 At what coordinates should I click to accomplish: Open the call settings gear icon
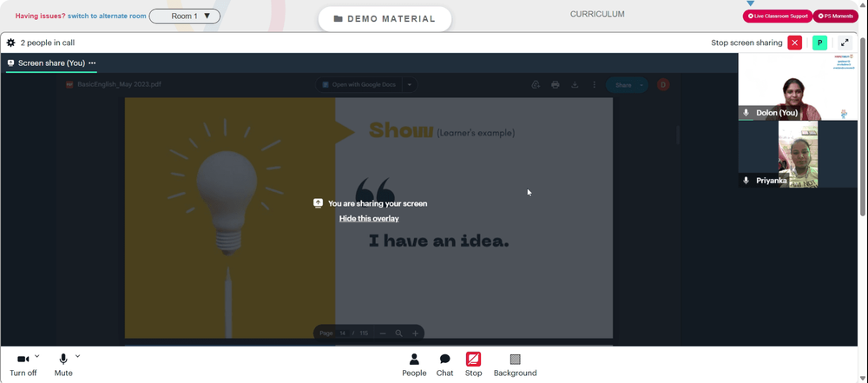10,43
